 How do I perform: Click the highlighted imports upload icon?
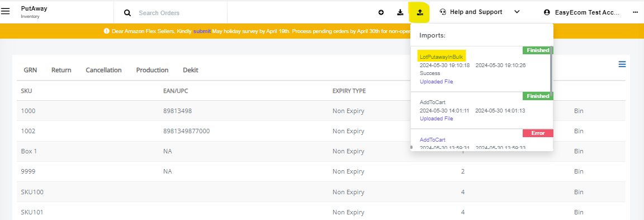420,13
